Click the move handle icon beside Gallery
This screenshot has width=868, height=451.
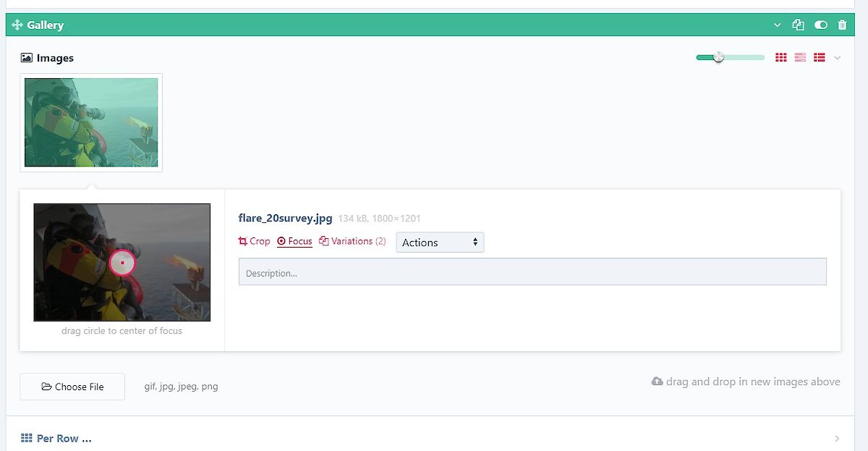tap(17, 25)
